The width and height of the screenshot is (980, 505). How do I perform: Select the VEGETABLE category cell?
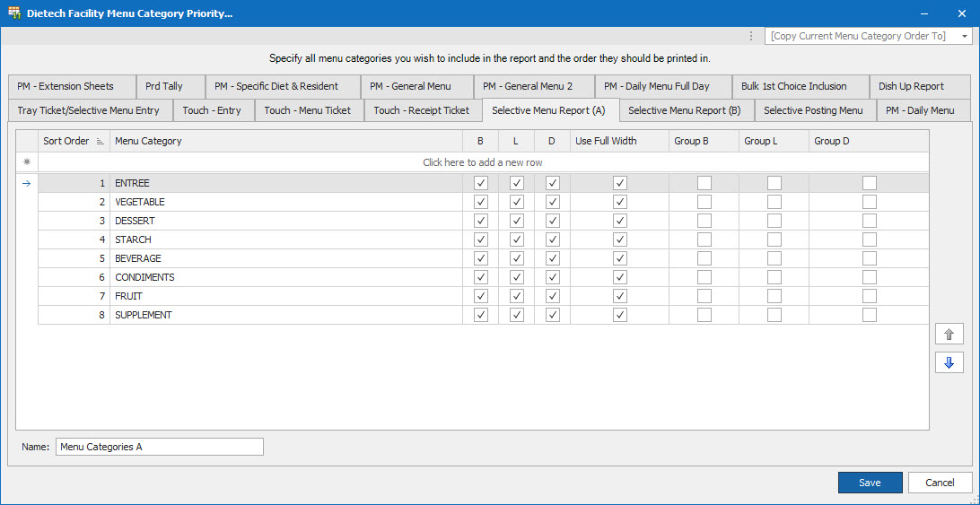click(x=286, y=202)
